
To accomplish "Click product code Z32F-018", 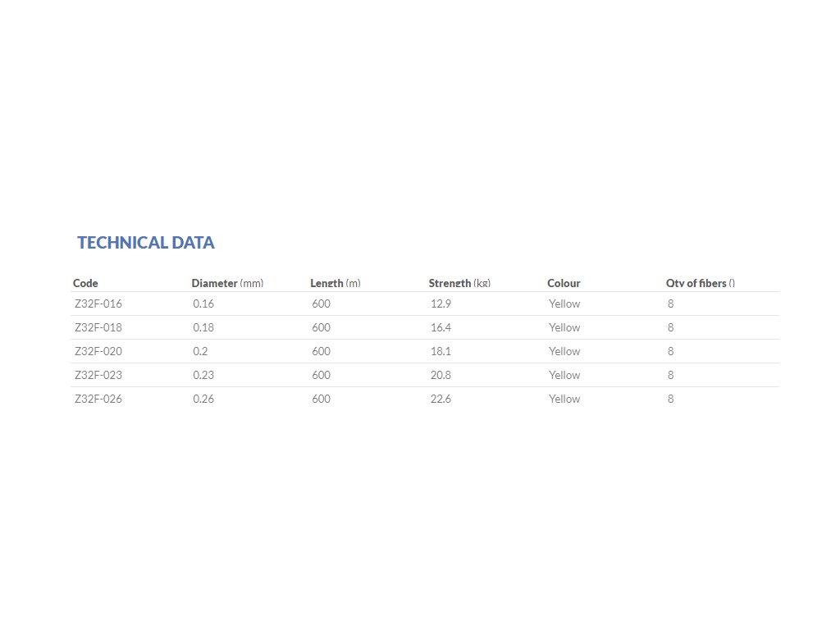I will pyautogui.click(x=98, y=327).
